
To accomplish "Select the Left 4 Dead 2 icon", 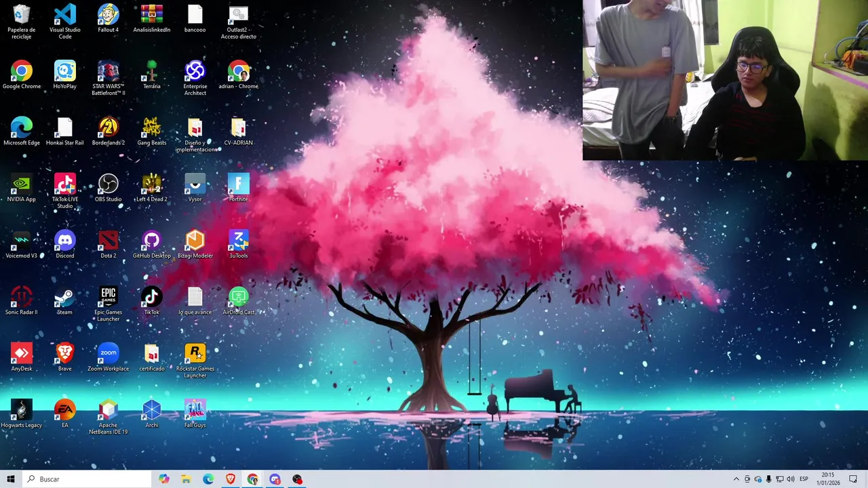I will point(151,184).
